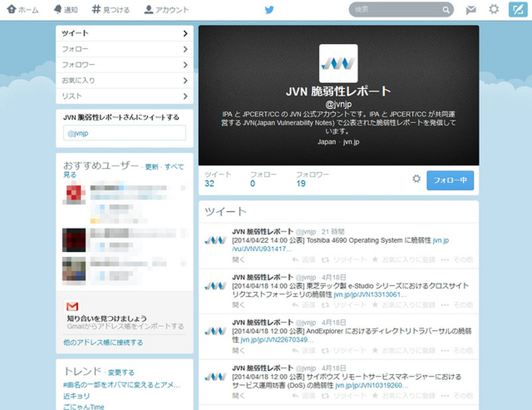Image resolution: width=532 pixels, height=410 pixels.
Task: Click the compose new tweet icon
Action: 517,9
